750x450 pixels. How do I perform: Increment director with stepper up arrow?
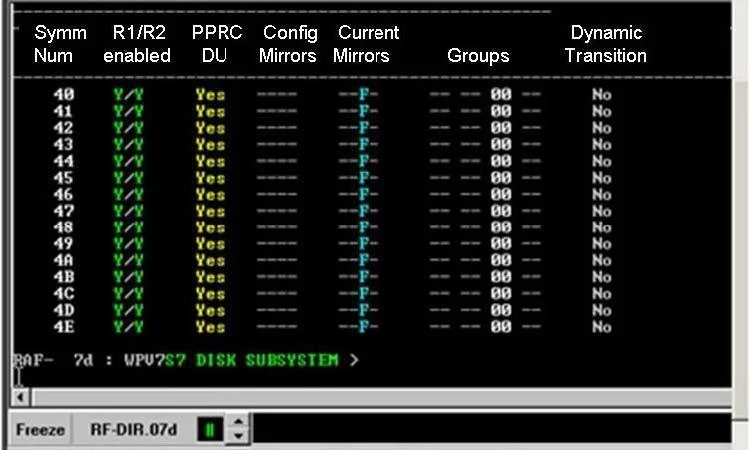pos(238,421)
